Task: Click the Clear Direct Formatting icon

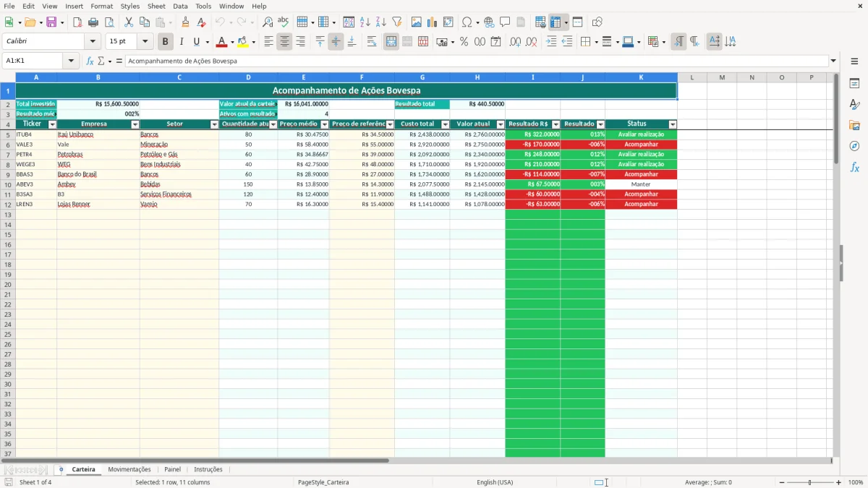Action: click(202, 22)
